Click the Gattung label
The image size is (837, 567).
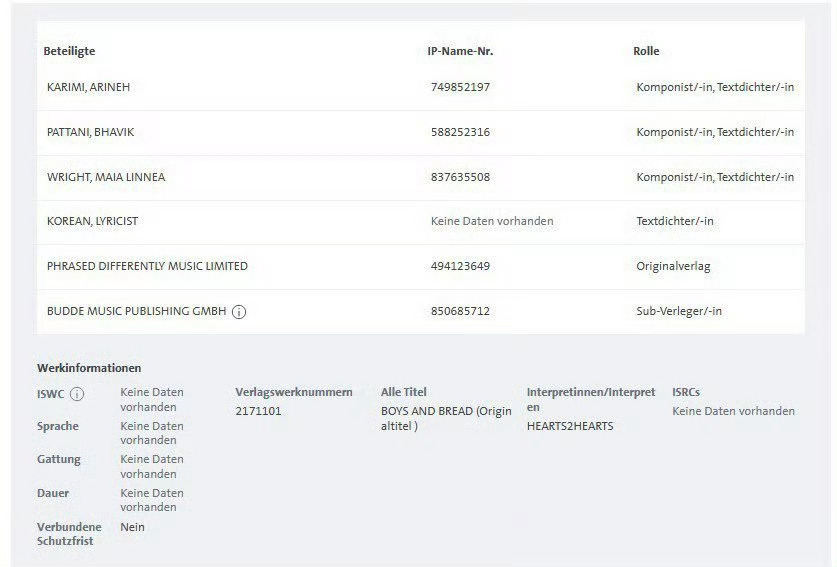pyautogui.click(x=59, y=459)
